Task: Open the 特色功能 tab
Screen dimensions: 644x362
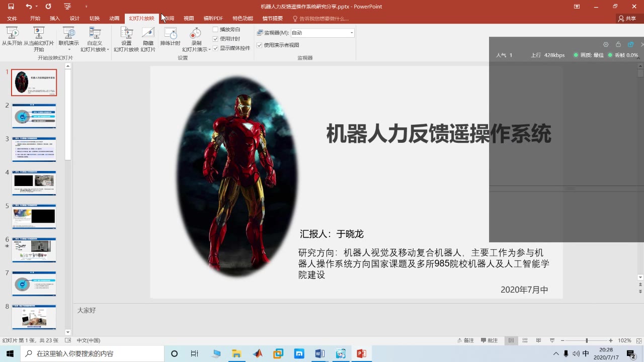Action: (243, 19)
